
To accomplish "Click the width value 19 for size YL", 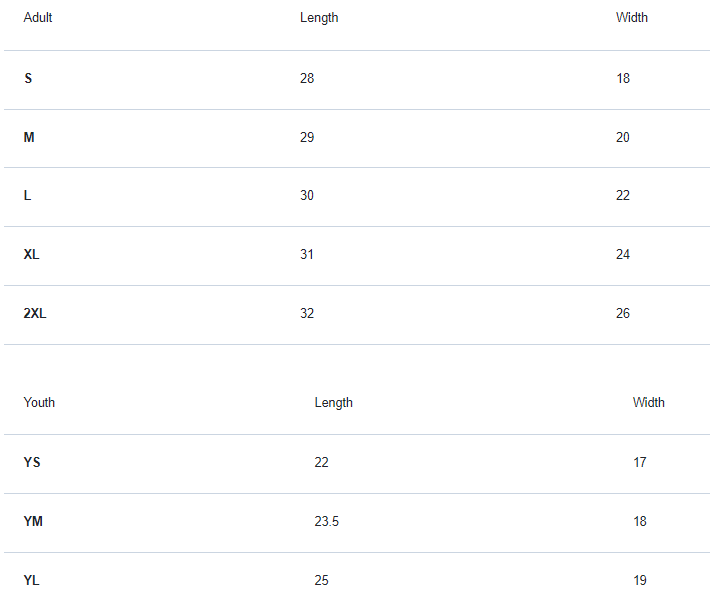I will 639,581.
